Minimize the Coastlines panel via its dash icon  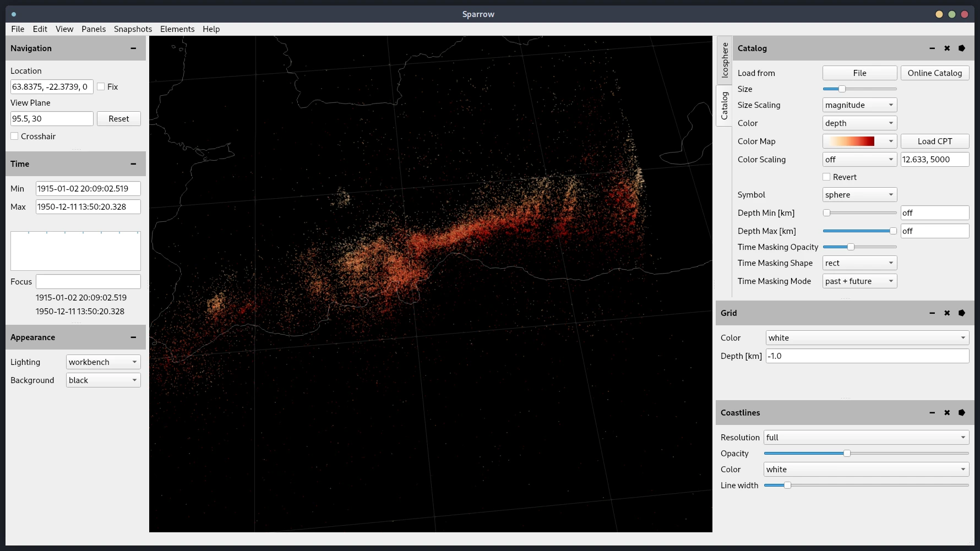(x=932, y=413)
